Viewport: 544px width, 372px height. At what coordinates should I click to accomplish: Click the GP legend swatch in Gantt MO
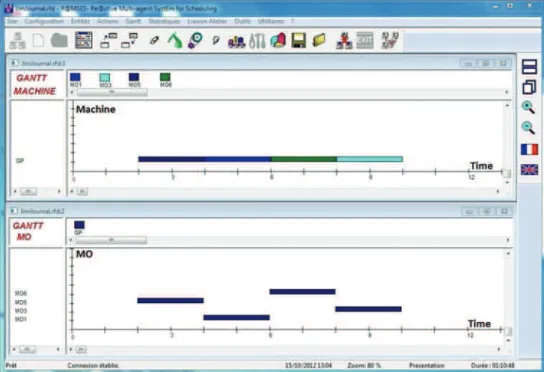coord(79,225)
